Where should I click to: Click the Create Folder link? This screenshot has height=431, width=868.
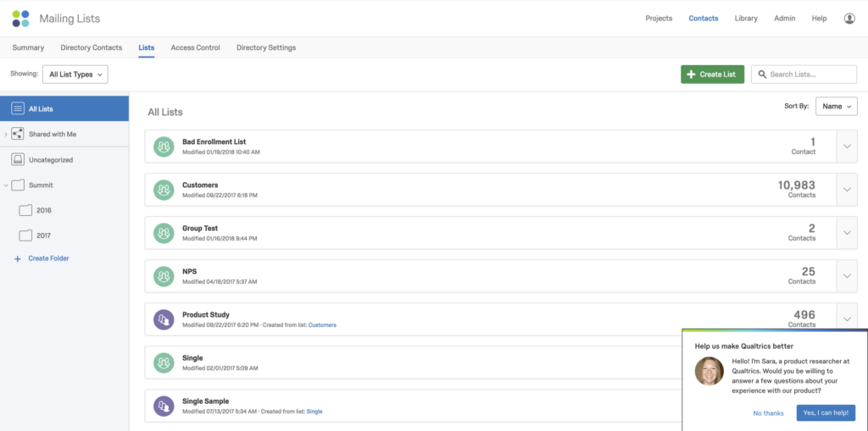(48, 258)
